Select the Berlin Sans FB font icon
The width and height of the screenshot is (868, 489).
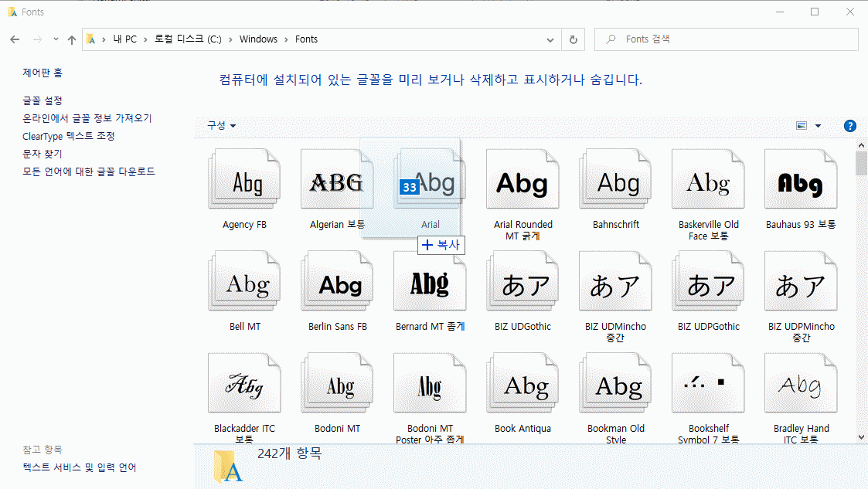point(336,281)
